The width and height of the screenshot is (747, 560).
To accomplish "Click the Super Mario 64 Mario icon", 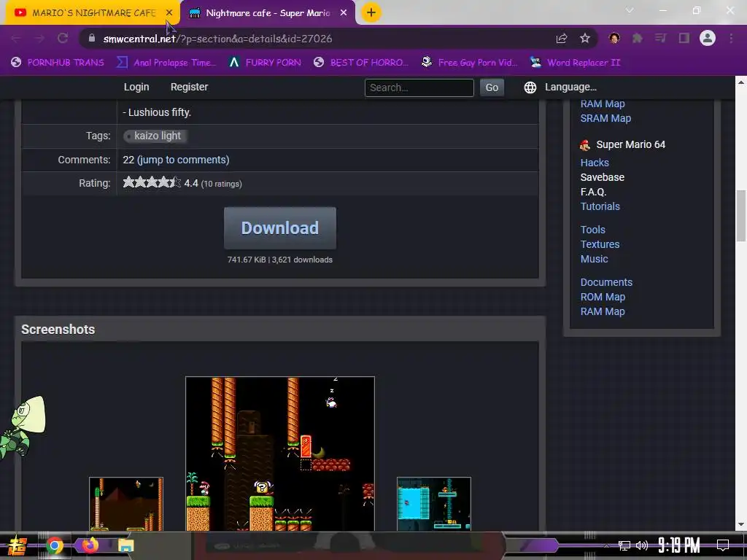I will pos(585,145).
